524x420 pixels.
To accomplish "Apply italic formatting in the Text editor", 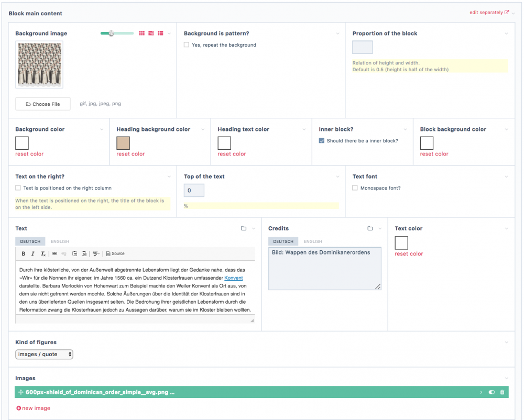I will [33, 253].
